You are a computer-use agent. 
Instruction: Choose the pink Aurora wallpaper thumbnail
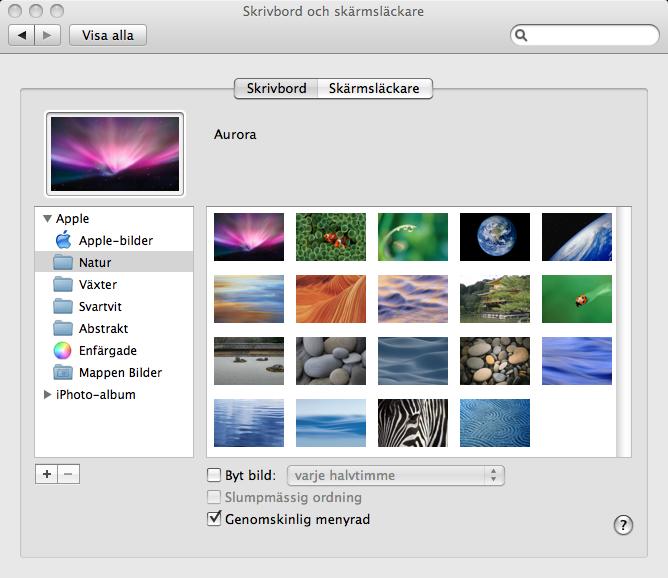tap(249, 237)
